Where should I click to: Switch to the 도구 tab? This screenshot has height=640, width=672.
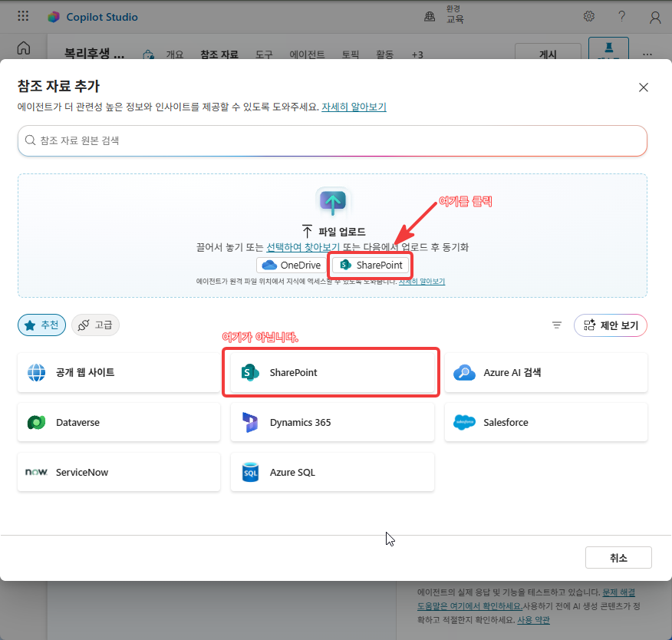tap(264, 54)
